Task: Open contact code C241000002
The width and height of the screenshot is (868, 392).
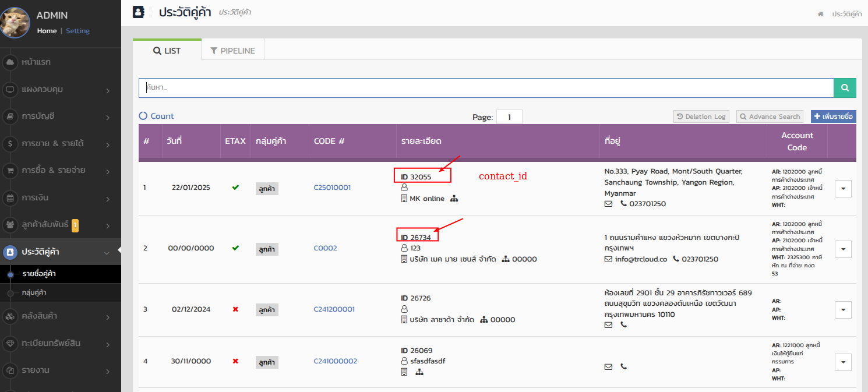Action: (336, 361)
